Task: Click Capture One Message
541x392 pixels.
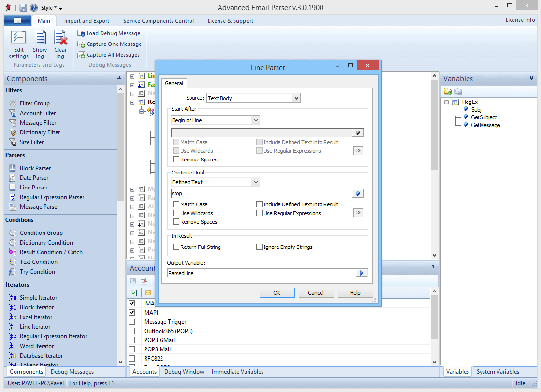Action: (x=110, y=44)
